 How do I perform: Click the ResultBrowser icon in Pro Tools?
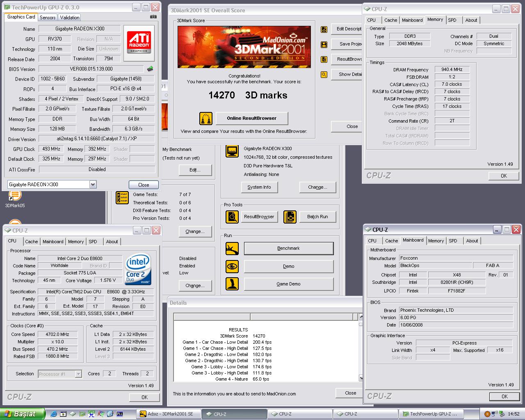click(x=232, y=217)
